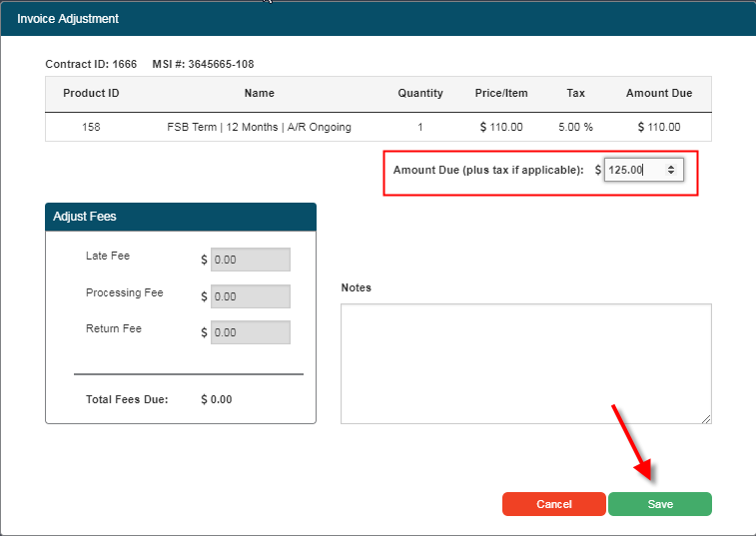The image size is (756, 536).
Task: Select the Processing Fee input field
Action: point(250,296)
